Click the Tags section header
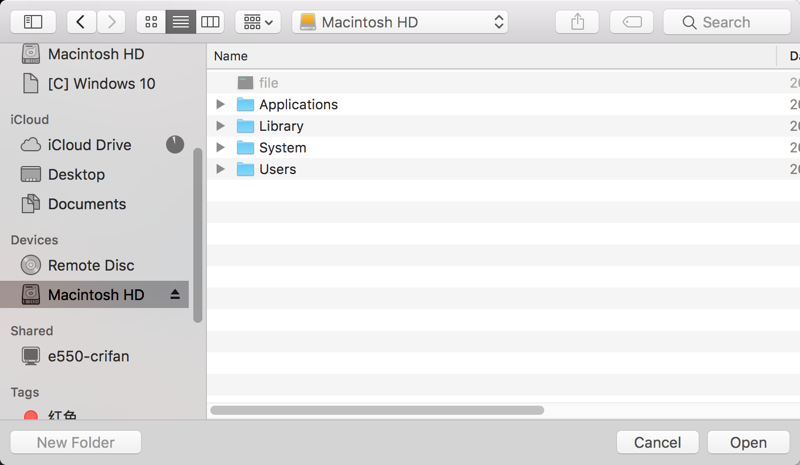This screenshot has height=465, width=800. 24,392
